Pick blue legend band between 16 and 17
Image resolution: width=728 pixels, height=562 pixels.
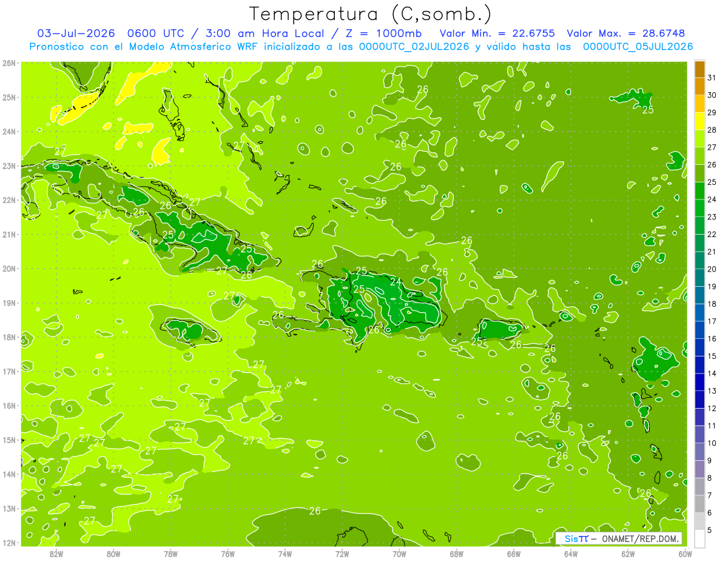coord(699,330)
